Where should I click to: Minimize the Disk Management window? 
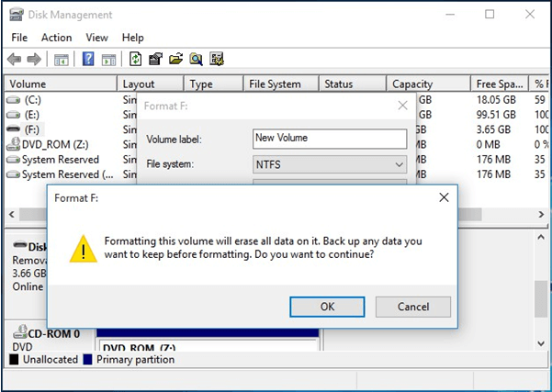click(x=450, y=15)
